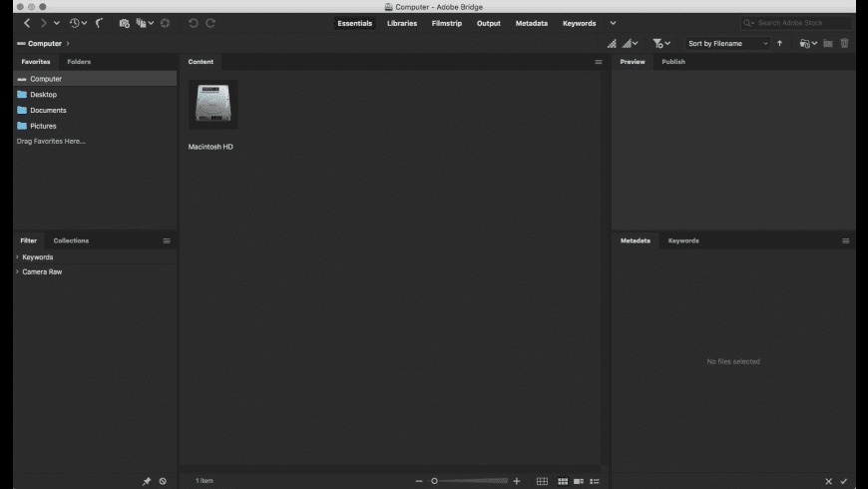868x489 pixels.
Task: Go back with the left arrow button
Action: point(27,23)
